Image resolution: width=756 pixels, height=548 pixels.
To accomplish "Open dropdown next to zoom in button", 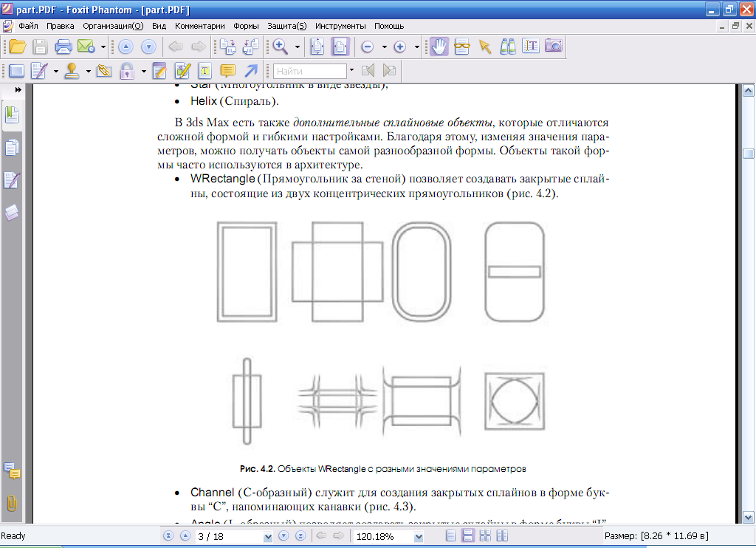I will pyautogui.click(x=417, y=47).
